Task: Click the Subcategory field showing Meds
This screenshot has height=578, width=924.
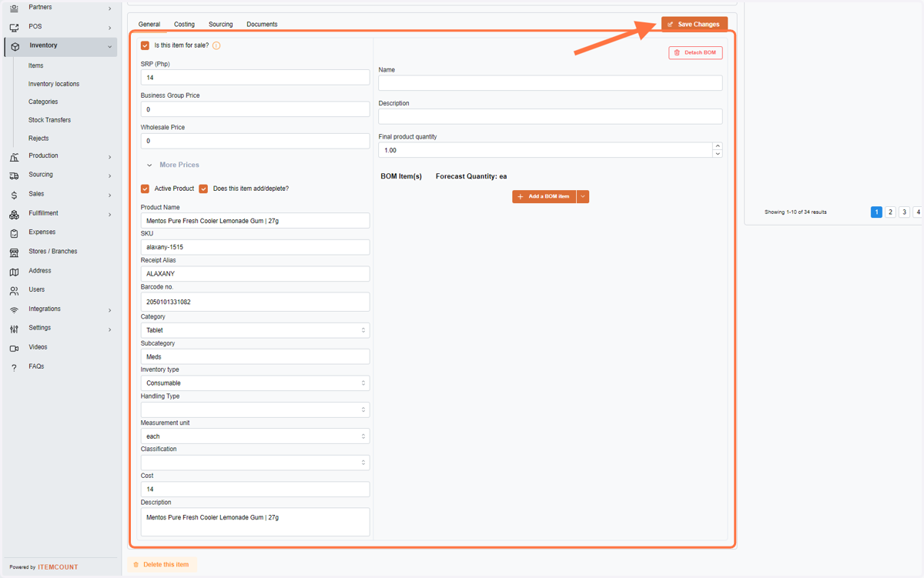Action: click(255, 357)
